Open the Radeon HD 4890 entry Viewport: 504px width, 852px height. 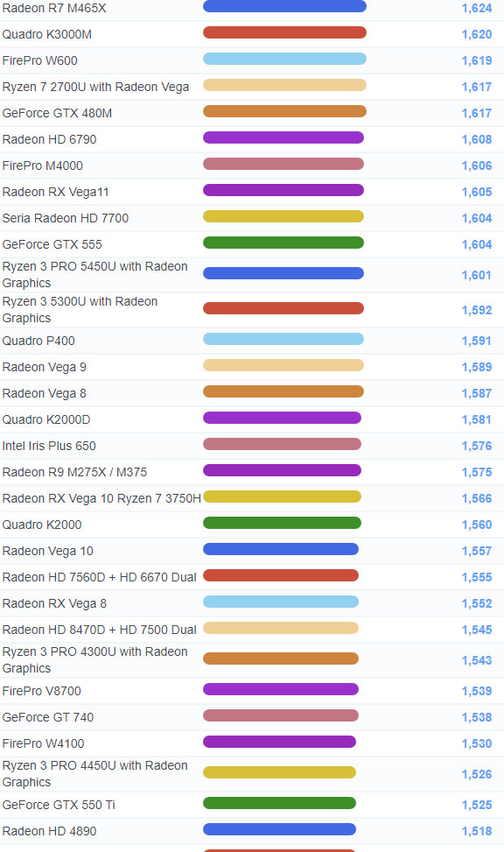(49, 831)
